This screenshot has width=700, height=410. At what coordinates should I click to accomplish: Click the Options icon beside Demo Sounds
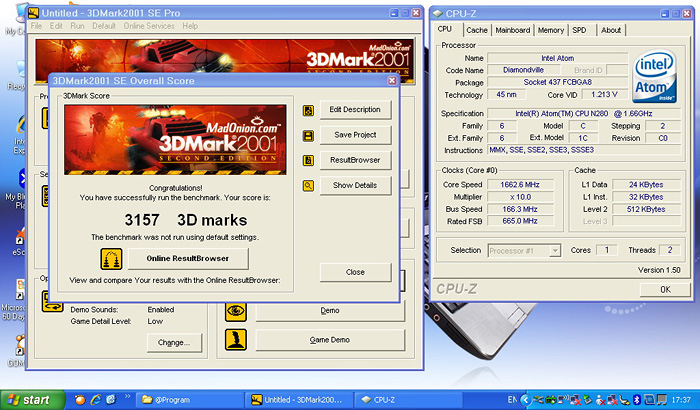52,301
